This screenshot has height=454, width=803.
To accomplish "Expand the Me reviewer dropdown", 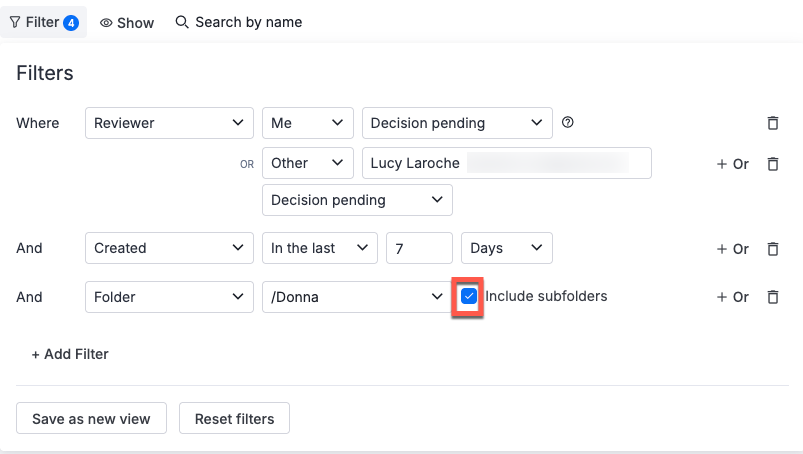I will pyautogui.click(x=307, y=123).
